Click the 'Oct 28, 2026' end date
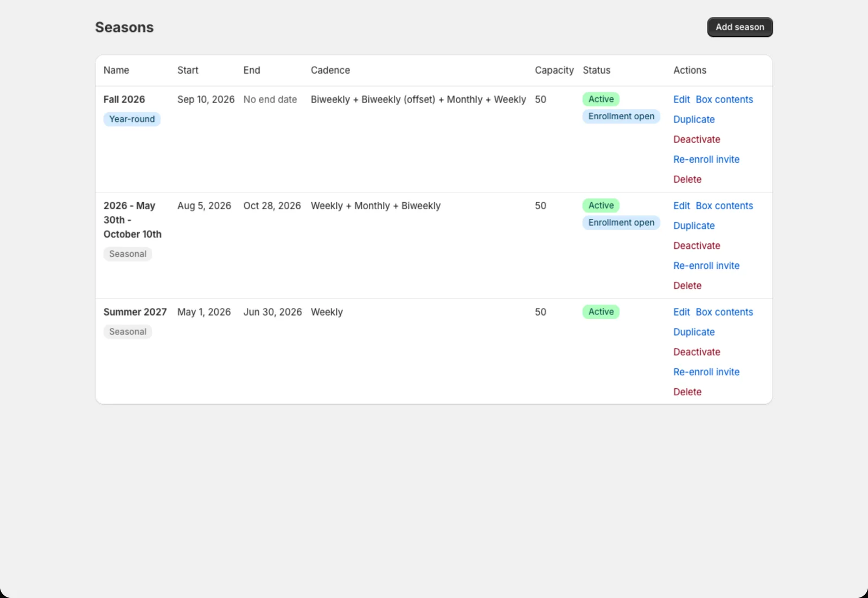Screen dimensions: 868x598 tap(272, 205)
